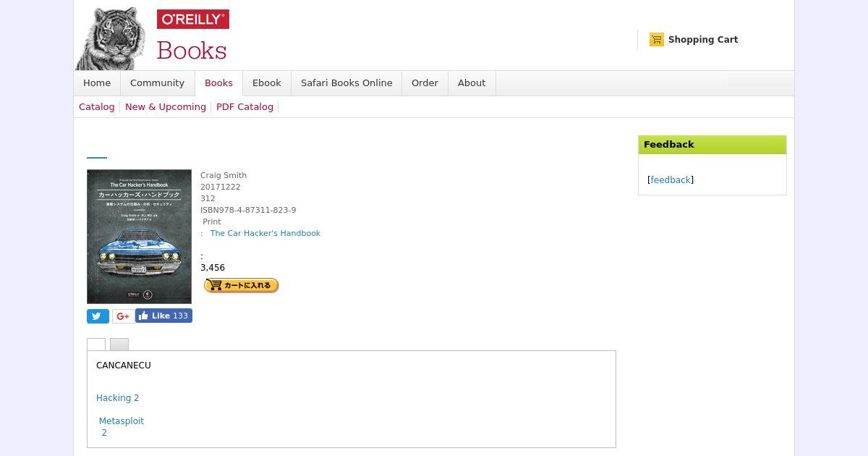Open the Metasploit related book link
Viewport: 868px width, 456px height.
(x=122, y=421)
